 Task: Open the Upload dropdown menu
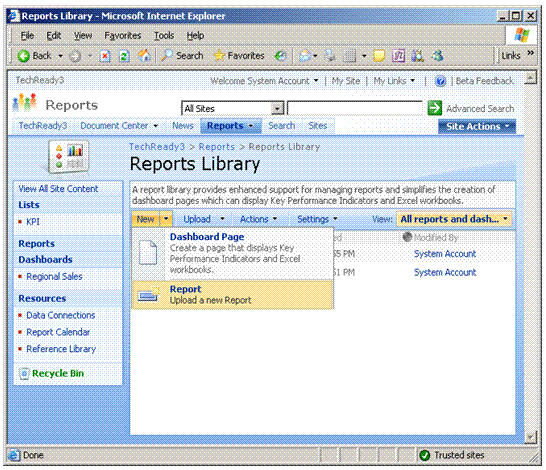coord(204,219)
